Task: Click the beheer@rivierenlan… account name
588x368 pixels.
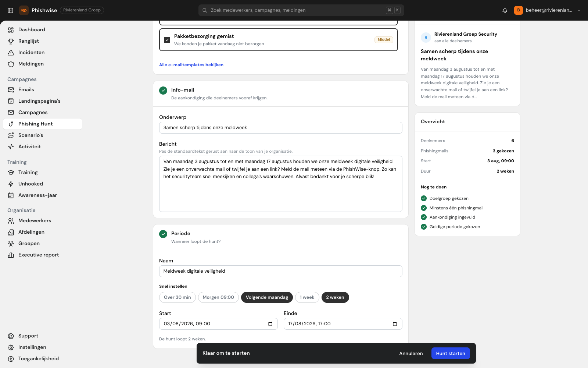Action: click(549, 10)
